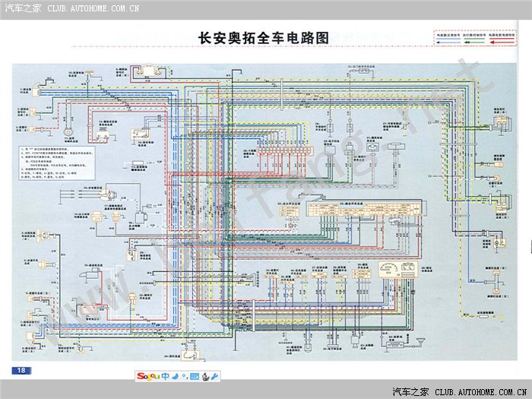The image size is (532, 399).
Task: Toggle Chinese punctuation mode icon
Action: [184, 376]
